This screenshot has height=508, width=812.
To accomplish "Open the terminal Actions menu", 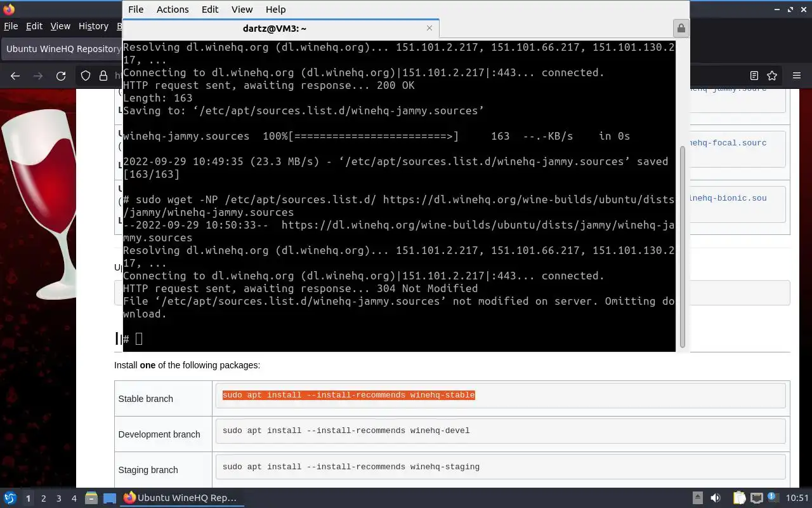I will [173, 9].
